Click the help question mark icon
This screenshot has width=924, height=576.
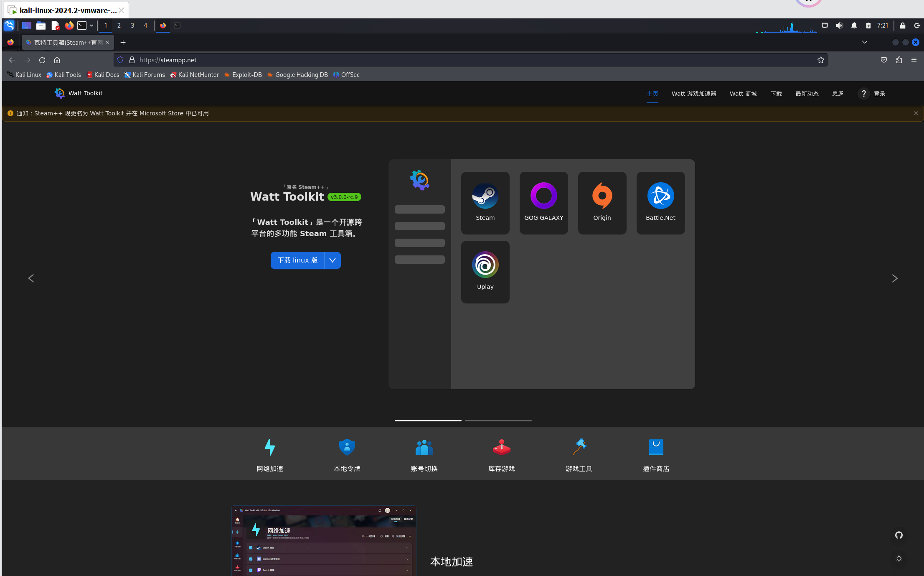pyautogui.click(x=863, y=94)
